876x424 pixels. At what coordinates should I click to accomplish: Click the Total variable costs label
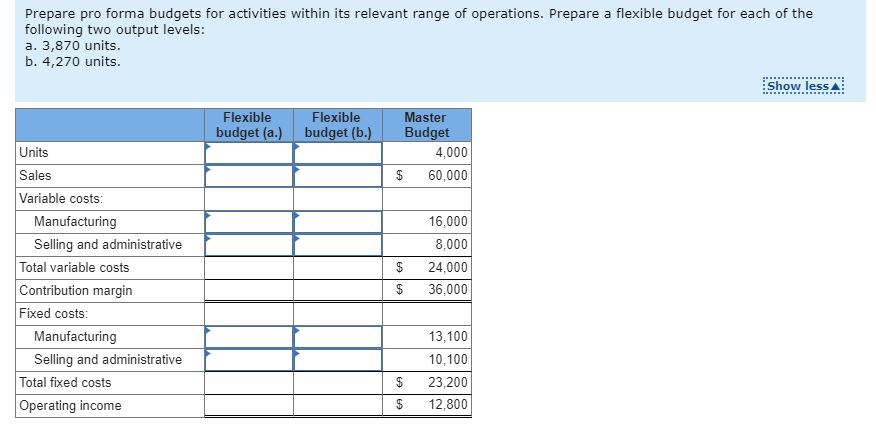[74, 268]
